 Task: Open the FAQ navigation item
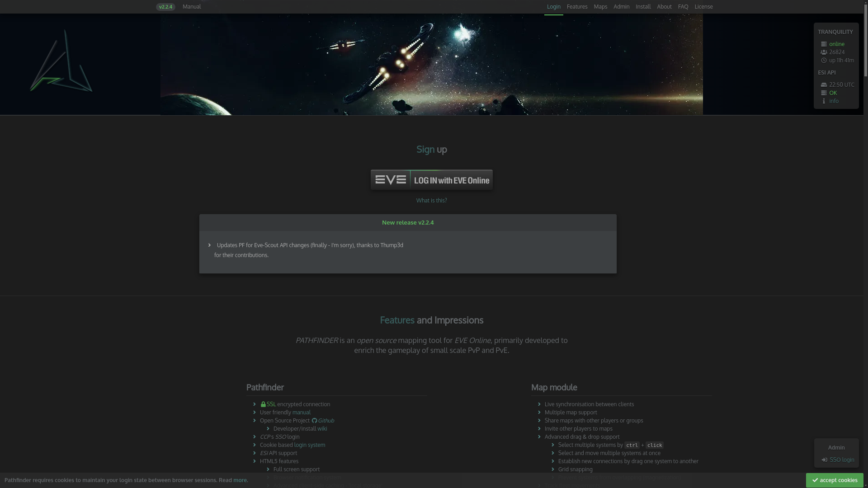[683, 7]
